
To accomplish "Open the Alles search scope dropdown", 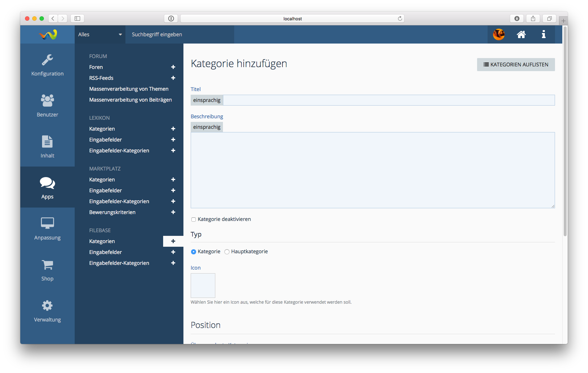I will click(x=100, y=34).
